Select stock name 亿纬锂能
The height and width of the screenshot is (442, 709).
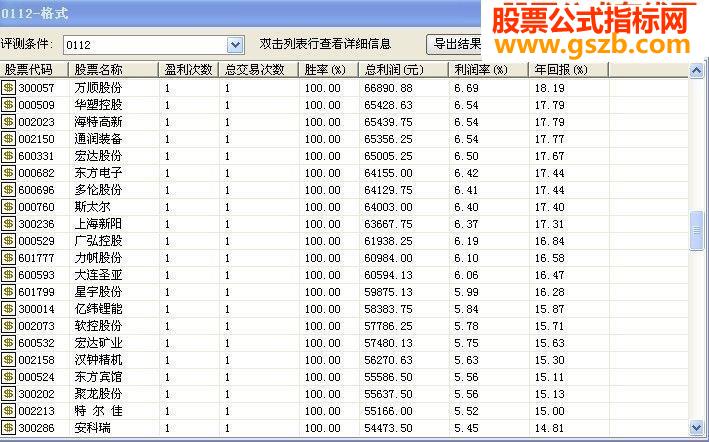pyautogui.click(x=98, y=309)
